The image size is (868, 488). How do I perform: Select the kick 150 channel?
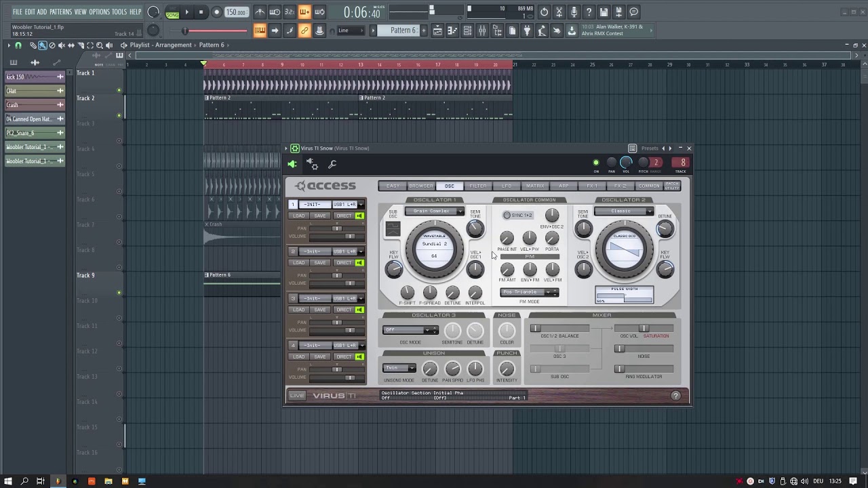(34, 77)
